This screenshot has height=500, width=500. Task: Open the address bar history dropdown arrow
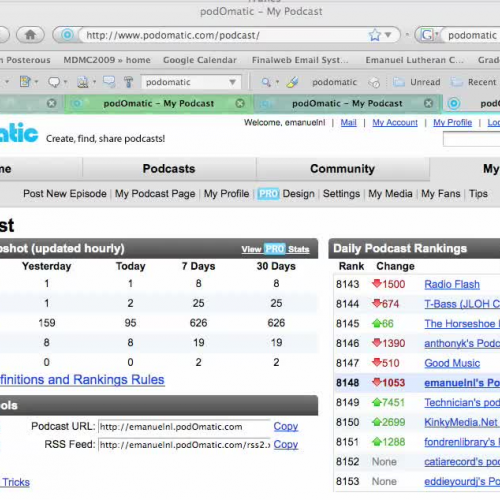coord(388,35)
